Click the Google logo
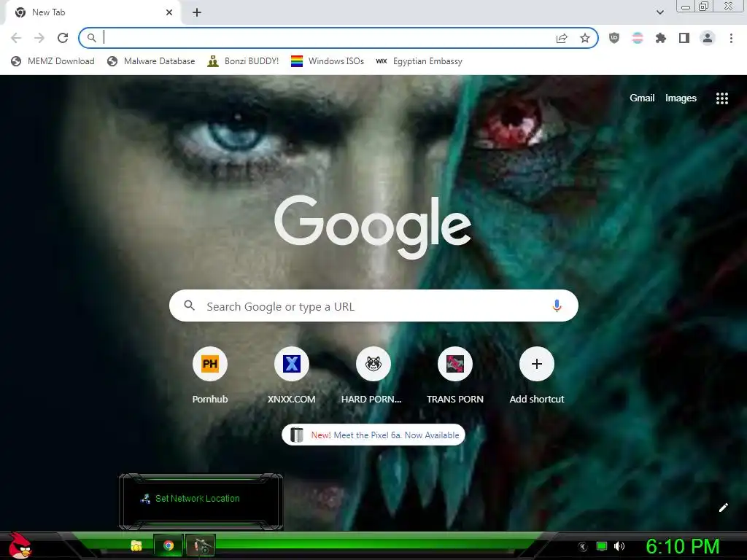 [x=373, y=227]
